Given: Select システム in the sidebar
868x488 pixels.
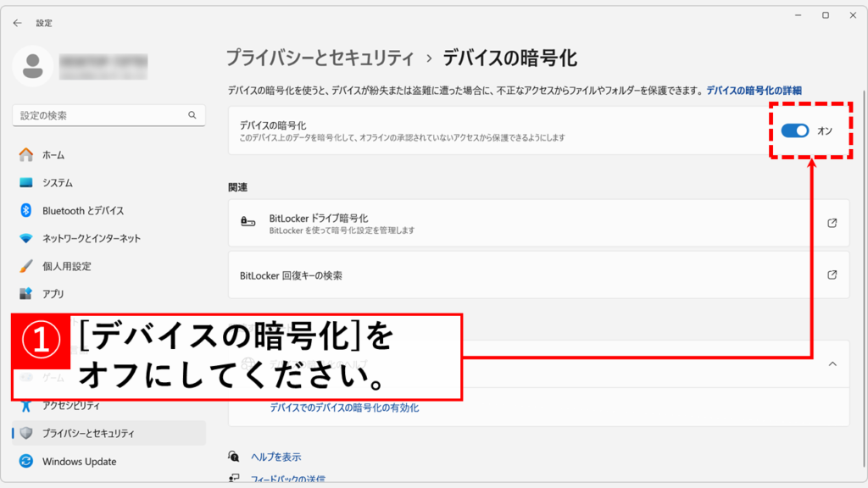Looking at the screenshot, I should click(x=58, y=183).
